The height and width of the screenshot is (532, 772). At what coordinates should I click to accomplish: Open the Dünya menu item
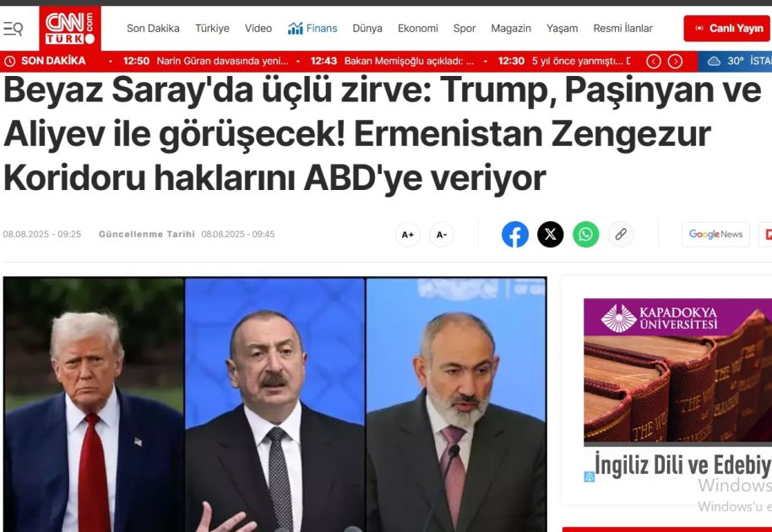pyautogui.click(x=367, y=29)
